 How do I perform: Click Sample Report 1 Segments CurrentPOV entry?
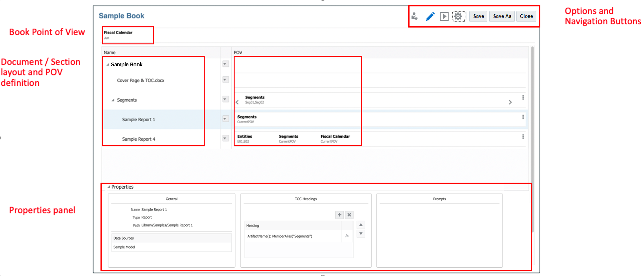[x=247, y=119]
